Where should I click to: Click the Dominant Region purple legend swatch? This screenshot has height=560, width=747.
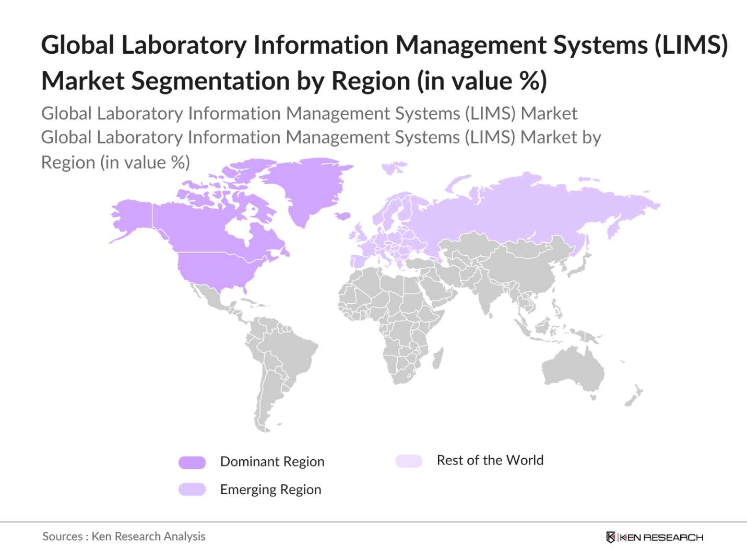pyautogui.click(x=192, y=462)
